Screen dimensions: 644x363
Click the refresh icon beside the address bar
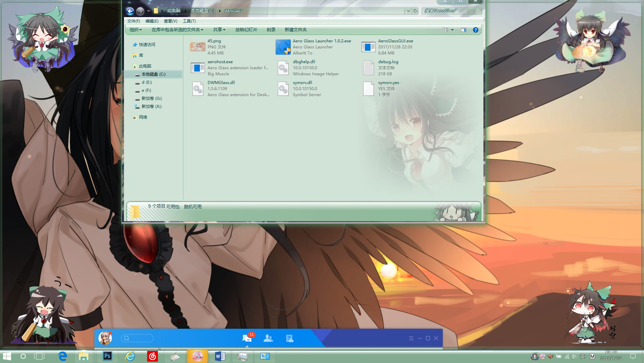click(x=415, y=11)
